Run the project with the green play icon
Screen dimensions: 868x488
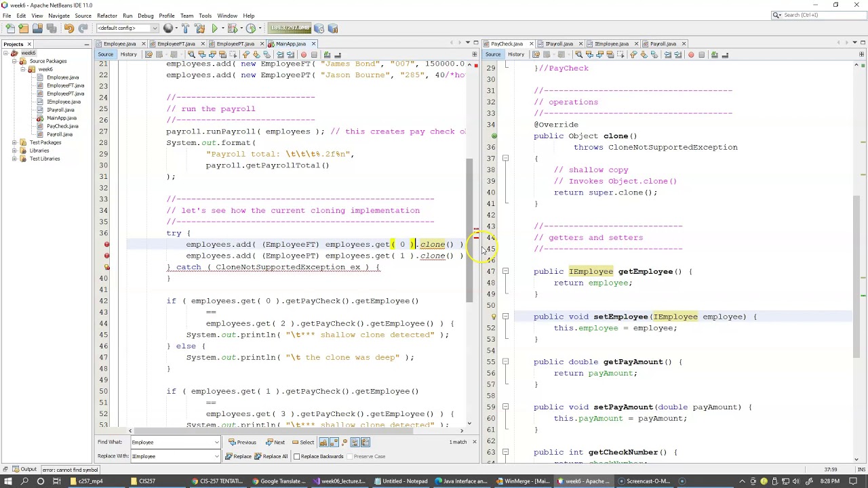tap(215, 28)
